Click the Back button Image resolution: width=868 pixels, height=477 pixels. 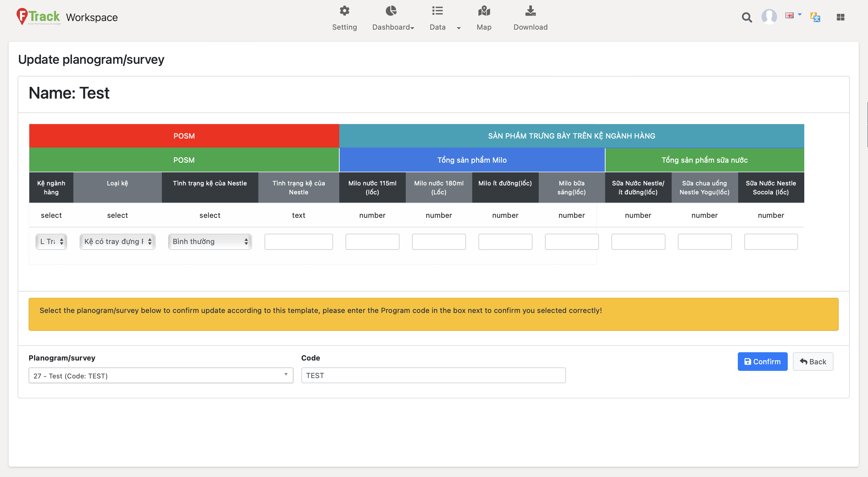coord(813,362)
